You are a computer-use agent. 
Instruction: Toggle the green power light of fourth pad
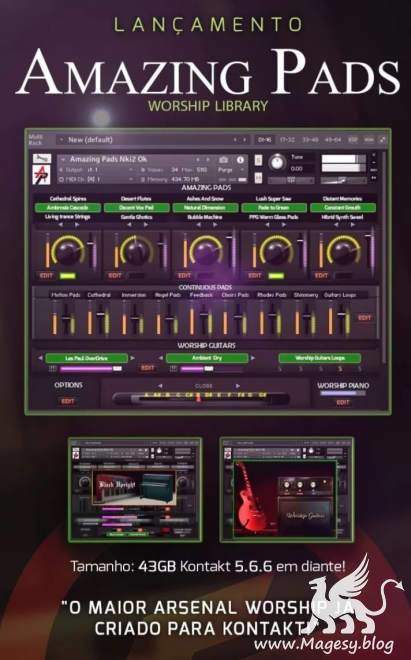coord(276,276)
